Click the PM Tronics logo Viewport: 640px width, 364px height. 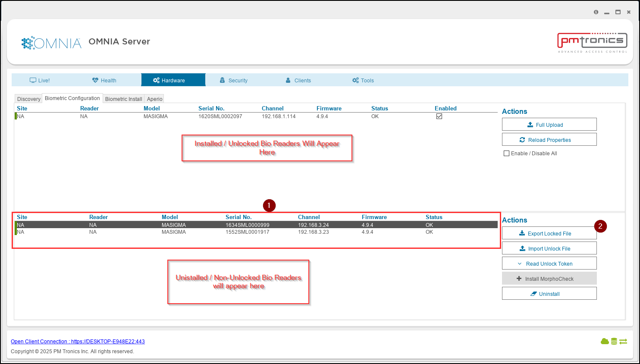point(592,43)
